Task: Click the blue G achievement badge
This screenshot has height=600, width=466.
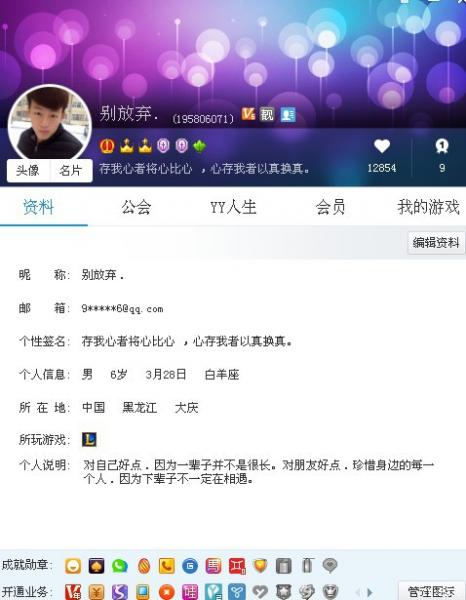Action: point(190,566)
